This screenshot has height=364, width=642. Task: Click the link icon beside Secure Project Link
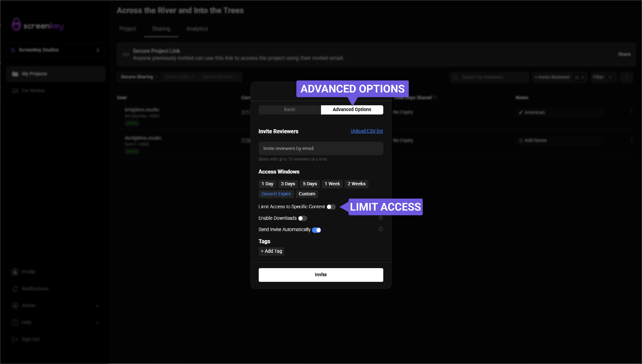(126, 55)
